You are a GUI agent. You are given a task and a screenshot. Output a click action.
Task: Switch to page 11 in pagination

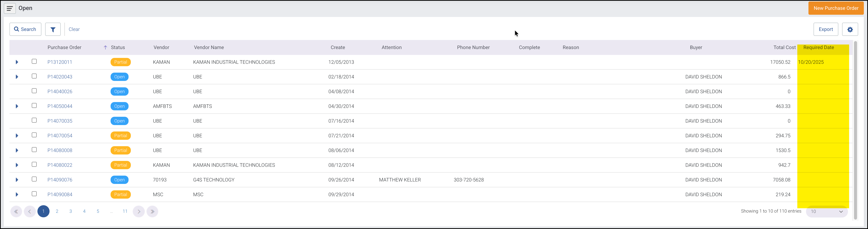125,211
